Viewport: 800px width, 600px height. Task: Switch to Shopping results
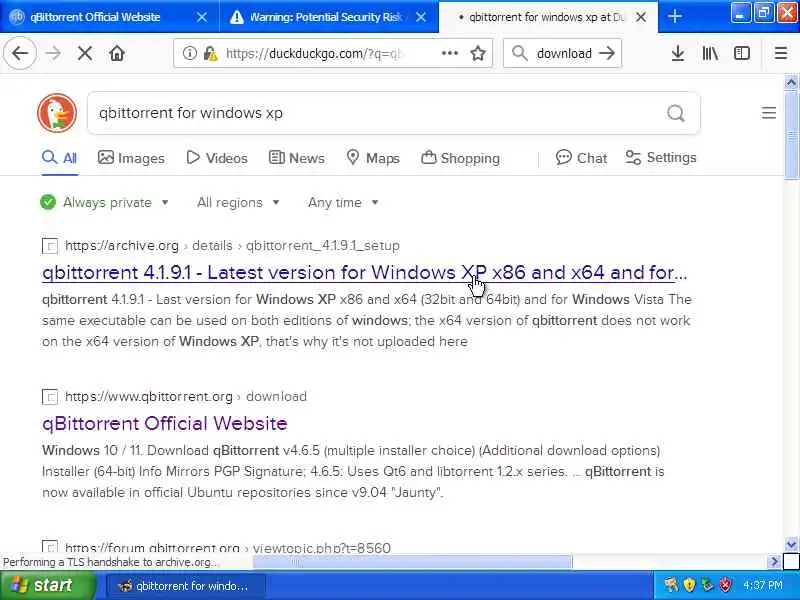coord(460,158)
